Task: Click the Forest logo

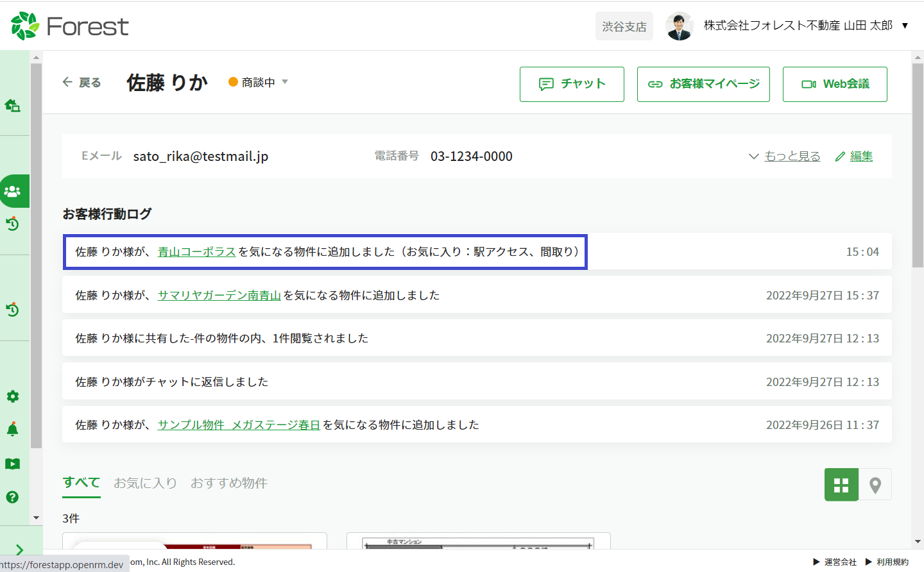Action: (x=70, y=26)
